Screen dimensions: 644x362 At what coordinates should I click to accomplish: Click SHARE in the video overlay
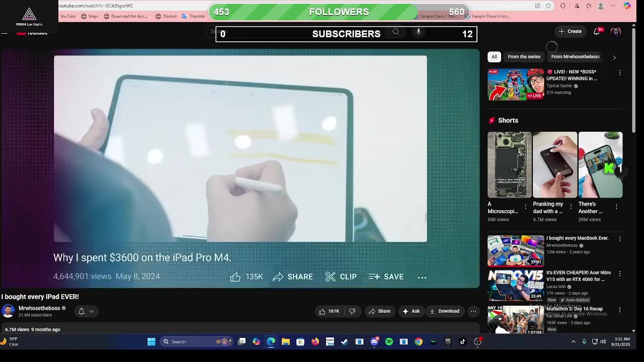(x=293, y=277)
